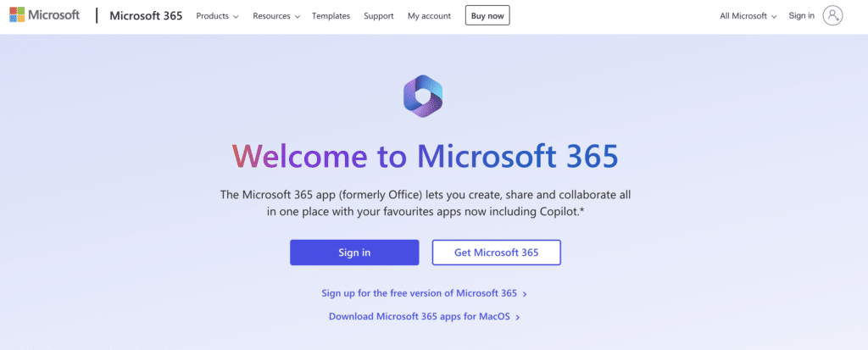This screenshot has width=868, height=350.
Task: Go to the Templates page
Action: tap(331, 16)
